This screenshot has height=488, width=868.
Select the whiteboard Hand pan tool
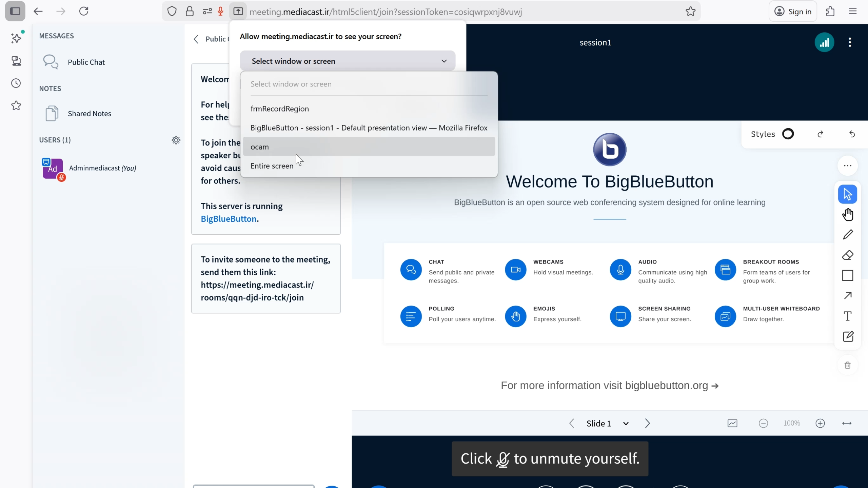pyautogui.click(x=848, y=215)
